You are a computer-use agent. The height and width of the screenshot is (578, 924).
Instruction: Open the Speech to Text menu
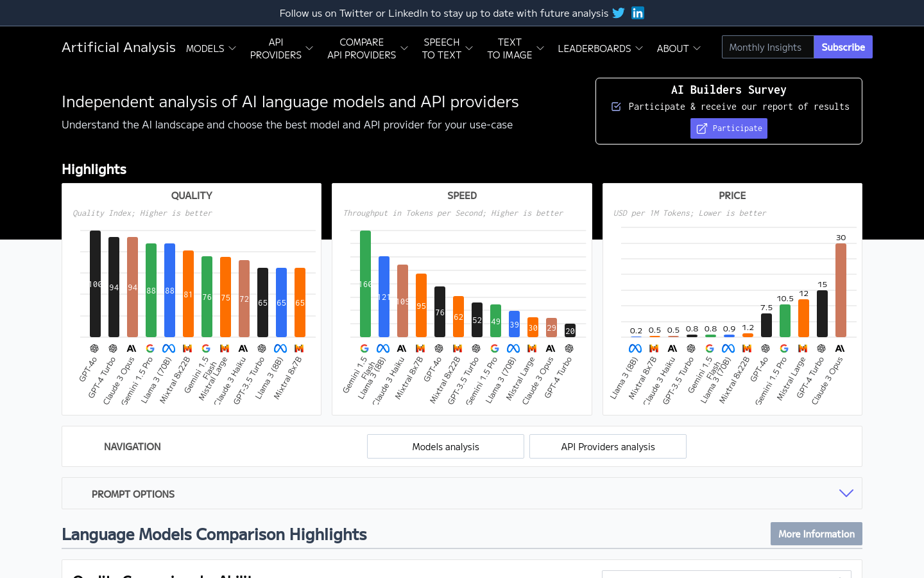click(447, 48)
